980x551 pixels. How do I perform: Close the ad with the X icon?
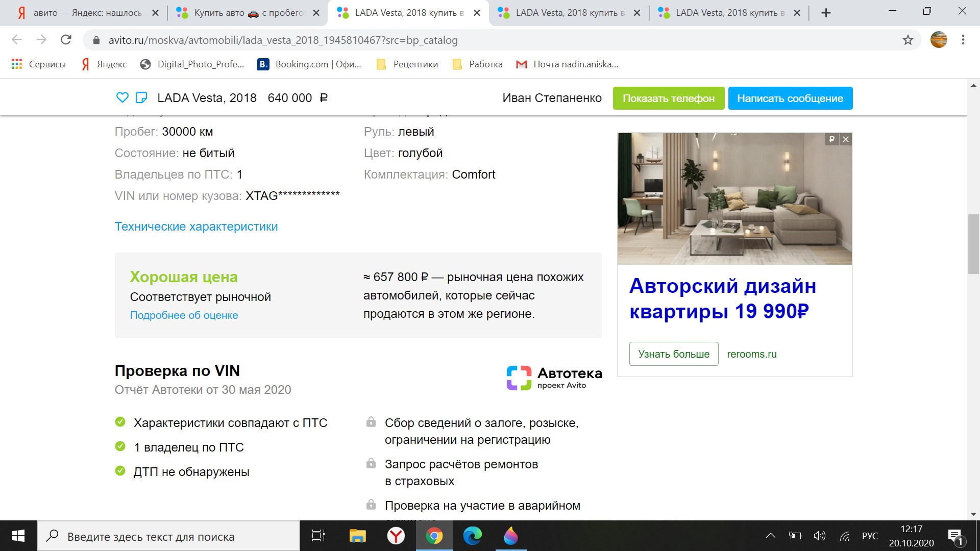tap(846, 139)
